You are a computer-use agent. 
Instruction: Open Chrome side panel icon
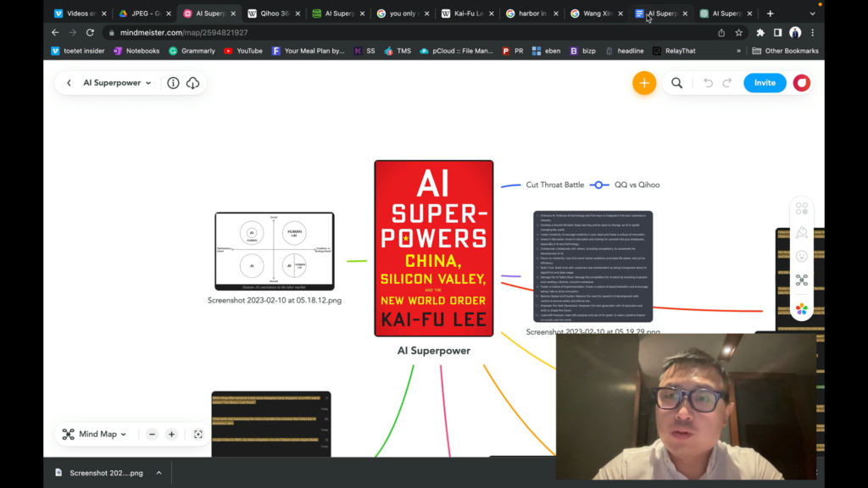coord(778,33)
